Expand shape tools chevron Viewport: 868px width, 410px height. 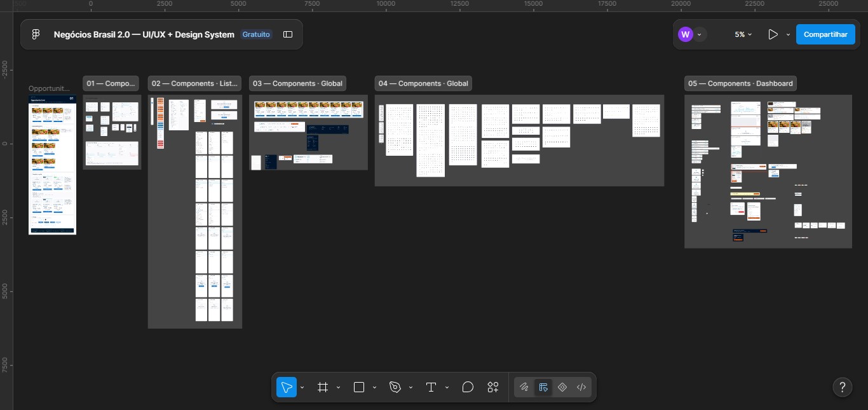coord(375,387)
